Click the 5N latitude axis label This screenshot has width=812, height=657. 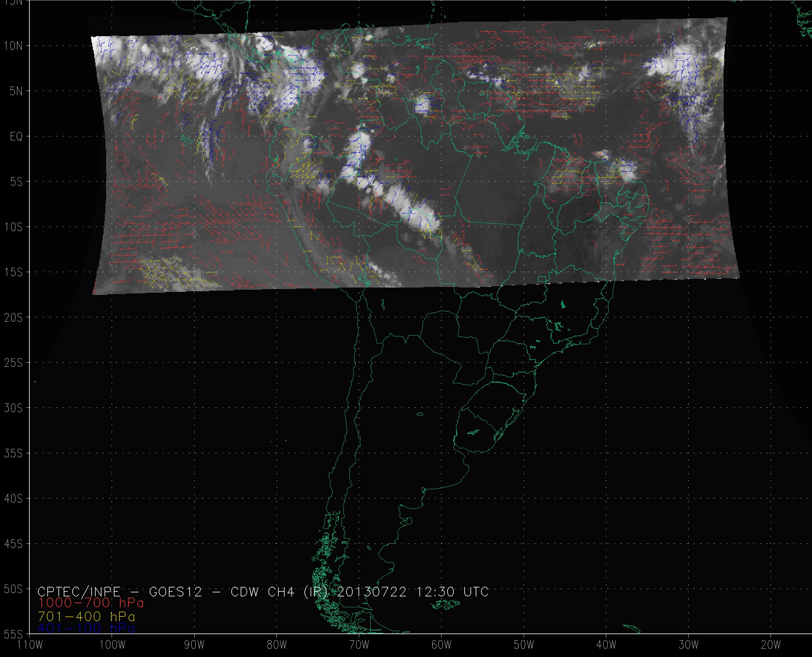[16, 91]
